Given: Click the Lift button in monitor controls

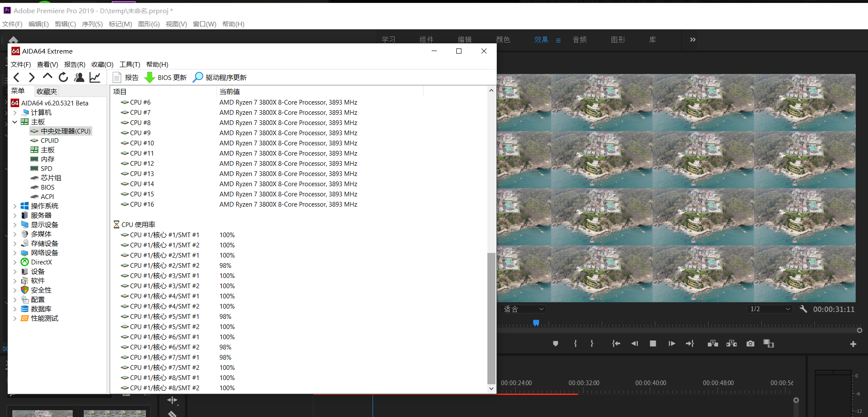Looking at the screenshot, I should tap(713, 343).
